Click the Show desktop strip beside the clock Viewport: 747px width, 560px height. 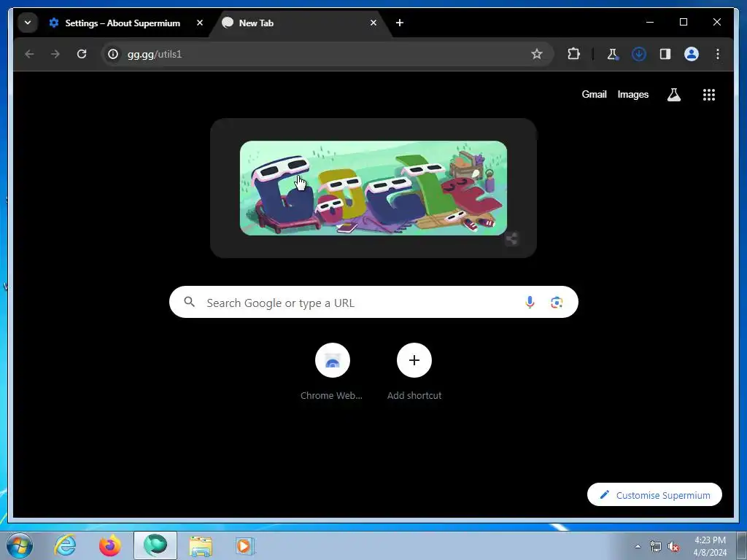[741, 545]
